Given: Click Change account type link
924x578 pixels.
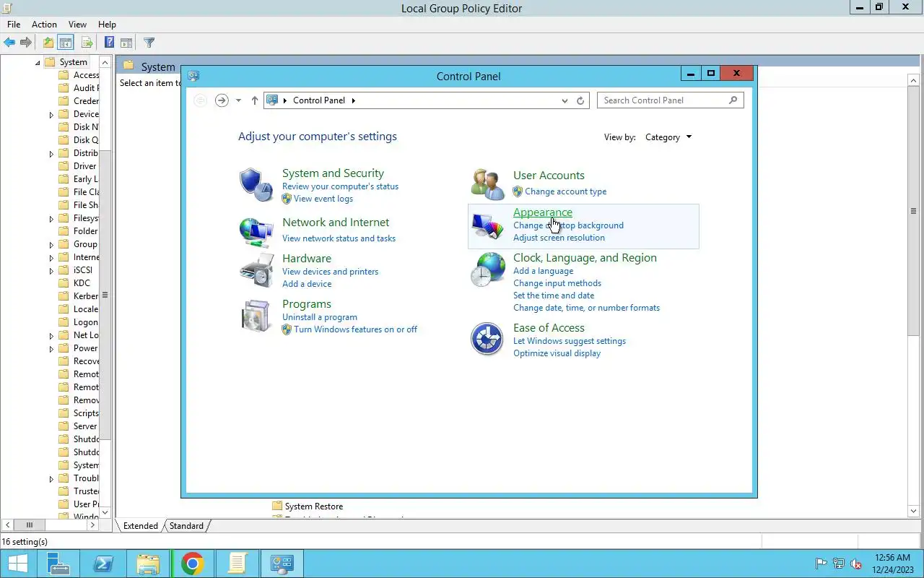Looking at the screenshot, I should [566, 191].
